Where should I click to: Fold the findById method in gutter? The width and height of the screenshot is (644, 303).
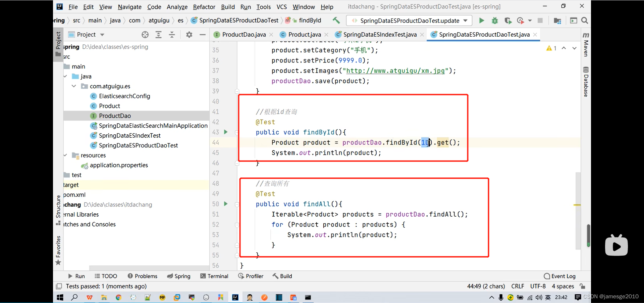237,132
